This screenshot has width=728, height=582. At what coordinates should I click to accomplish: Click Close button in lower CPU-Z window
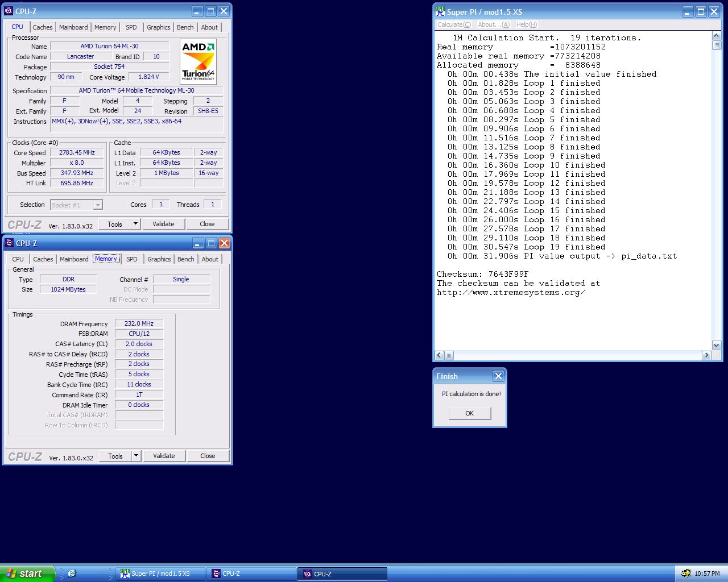coord(208,456)
